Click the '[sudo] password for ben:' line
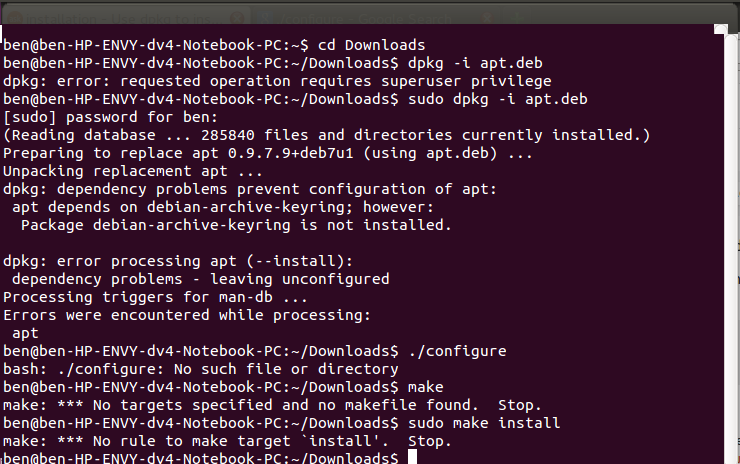This screenshot has width=740, height=464. pyautogui.click(x=110, y=117)
